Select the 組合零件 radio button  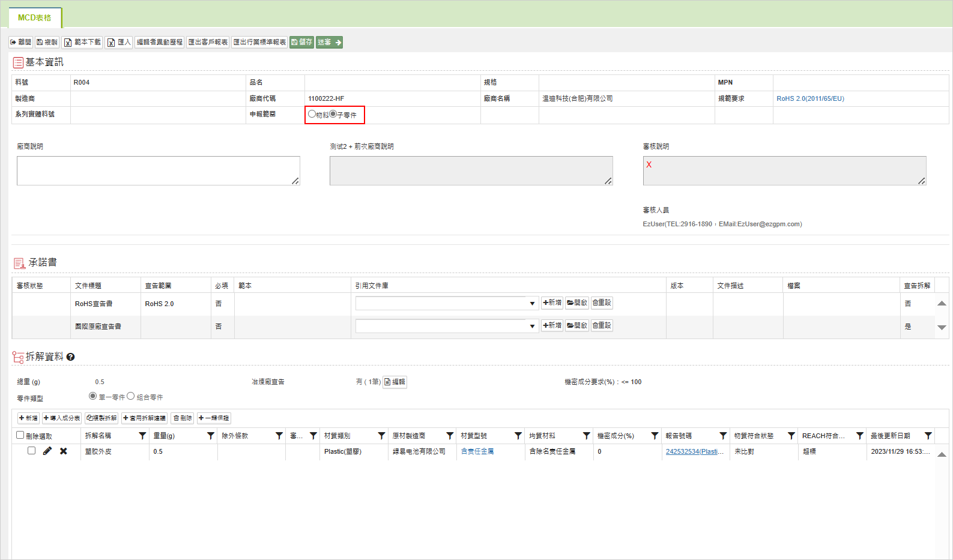[130, 396]
